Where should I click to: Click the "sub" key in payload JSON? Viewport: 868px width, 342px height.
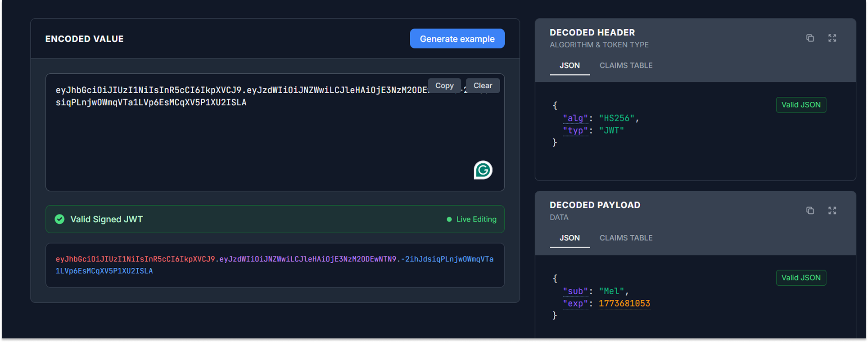575,291
